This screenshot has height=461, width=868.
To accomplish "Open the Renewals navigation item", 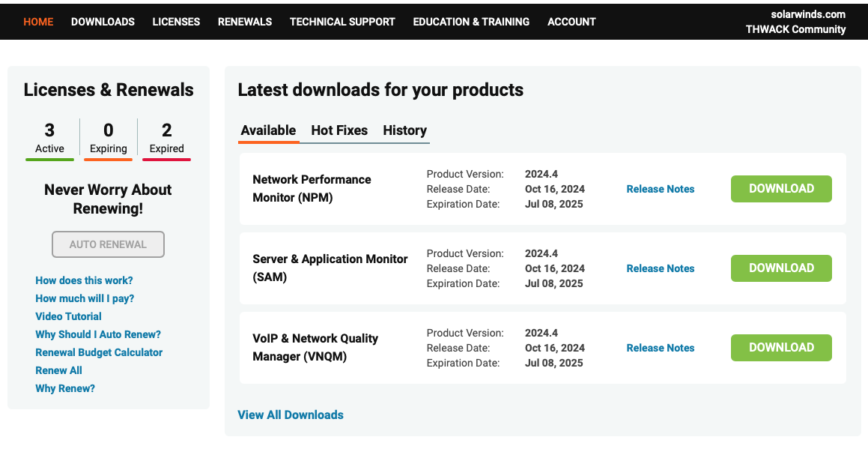I will point(245,22).
